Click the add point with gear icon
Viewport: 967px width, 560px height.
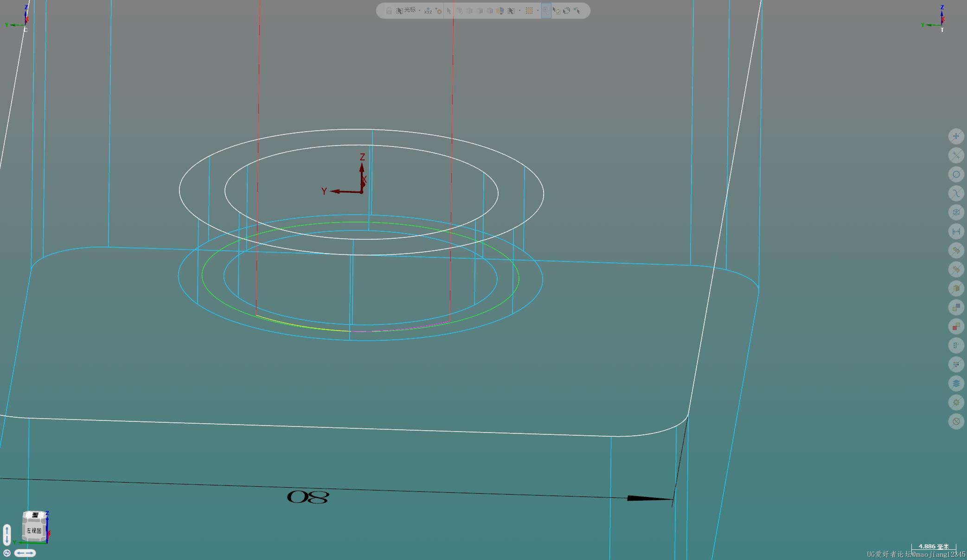pos(438,11)
